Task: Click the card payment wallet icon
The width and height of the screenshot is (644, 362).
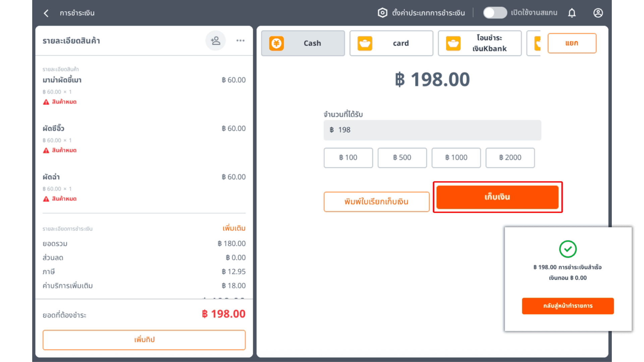Action: point(365,43)
